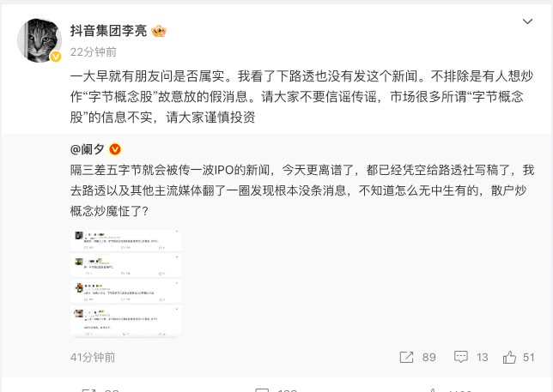View the top card inside the attached image
Screen dimensions: 553x392
[126, 240]
